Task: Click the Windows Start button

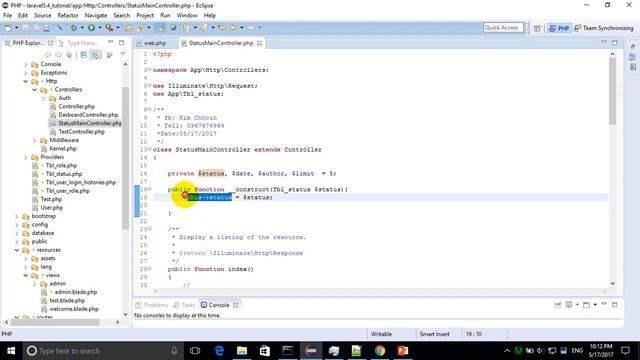Action: [11, 351]
